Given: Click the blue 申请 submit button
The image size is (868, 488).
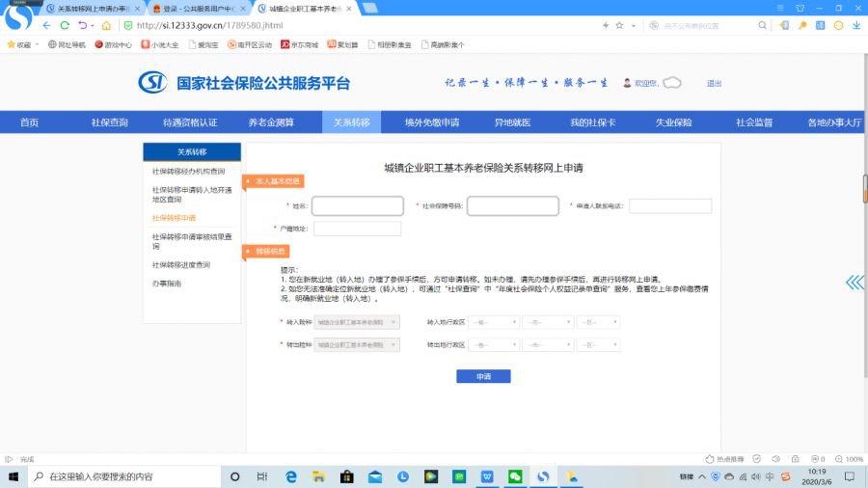Looking at the screenshot, I should coord(483,376).
